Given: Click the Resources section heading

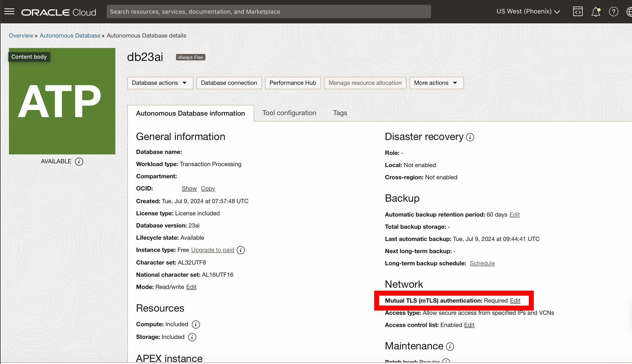Looking at the screenshot, I should (x=160, y=308).
